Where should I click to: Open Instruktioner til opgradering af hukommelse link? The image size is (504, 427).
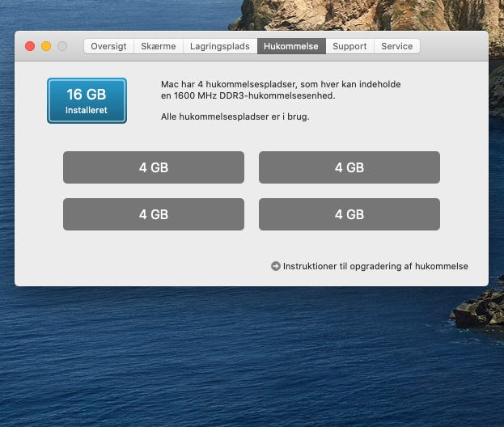click(x=375, y=266)
